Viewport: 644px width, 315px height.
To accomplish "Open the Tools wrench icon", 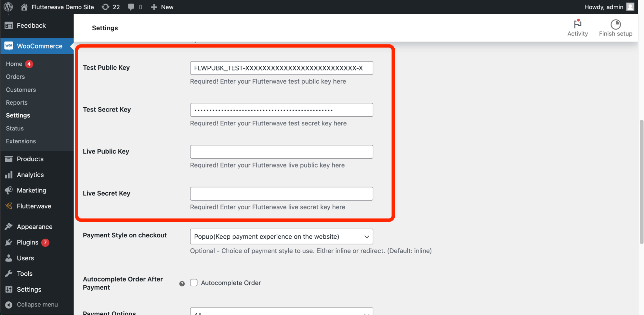I will pyautogui.click(x=9, y=273).
